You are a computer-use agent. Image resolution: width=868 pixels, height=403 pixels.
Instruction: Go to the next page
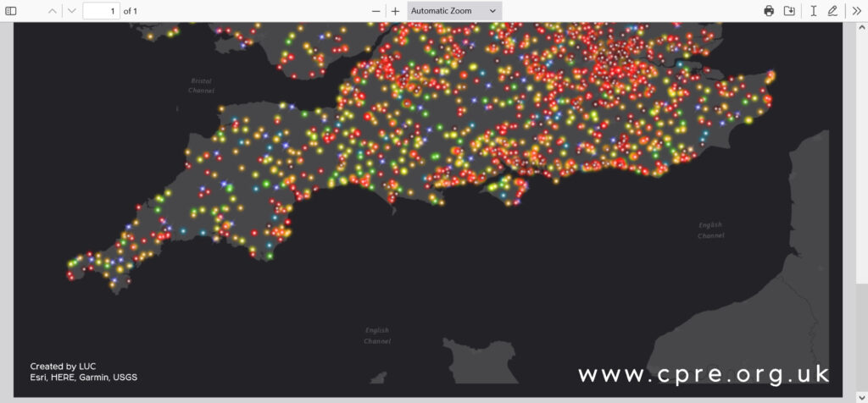pyautogui.click(x=71, y=11)
